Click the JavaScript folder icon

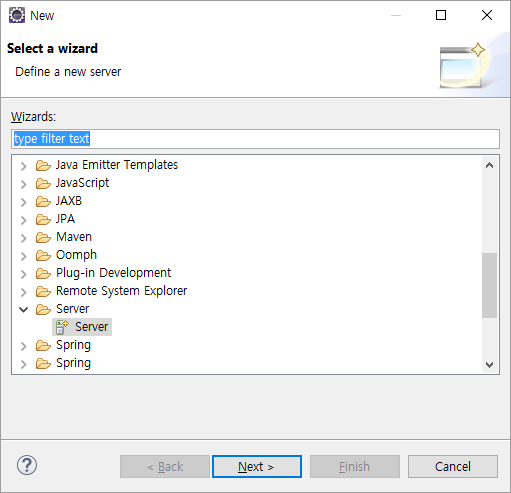[43, 183]
